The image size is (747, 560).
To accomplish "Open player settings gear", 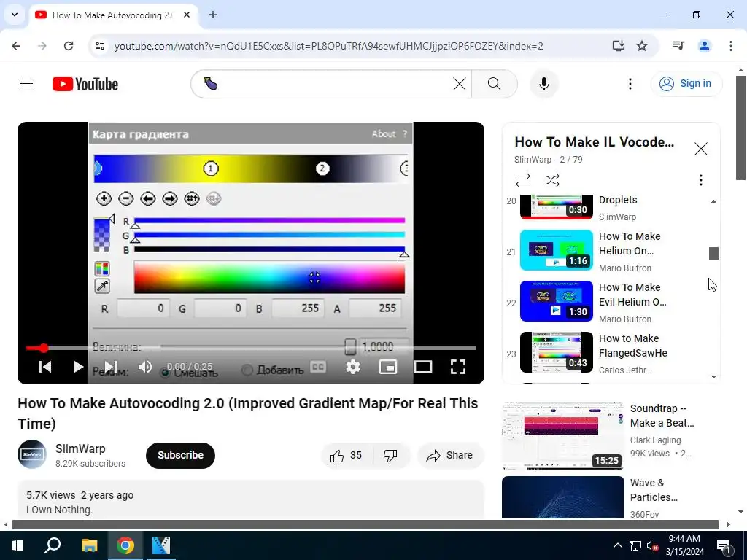I will coord(353,367).
